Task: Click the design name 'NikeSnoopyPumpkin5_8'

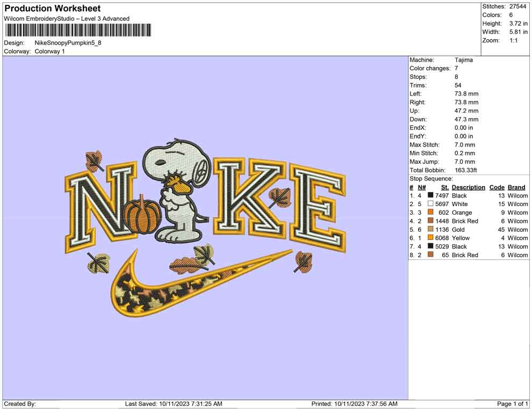Action: [x=68, y=43]
